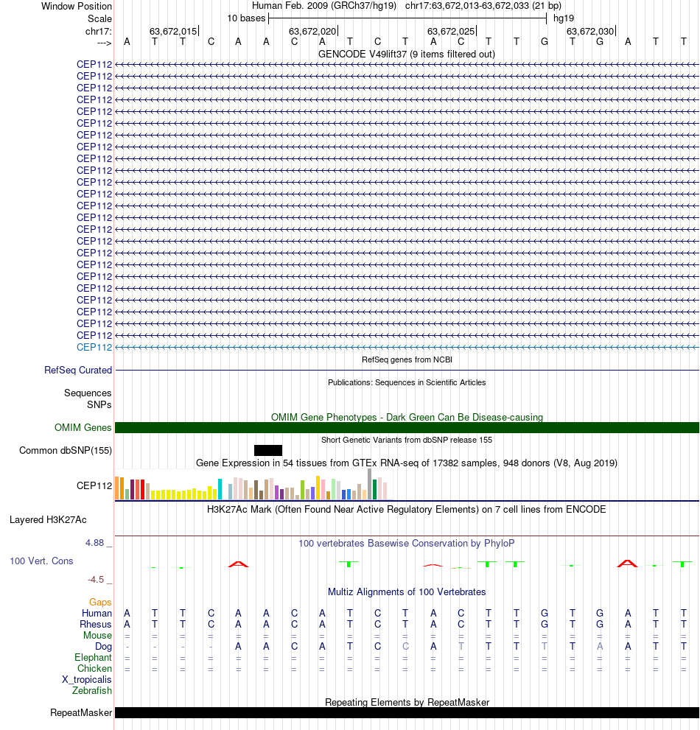Click the Human Feb. 2009 (GRCh37/hg19) assembly title
Screen dimensions: 700x730
[x=324, y=6]
